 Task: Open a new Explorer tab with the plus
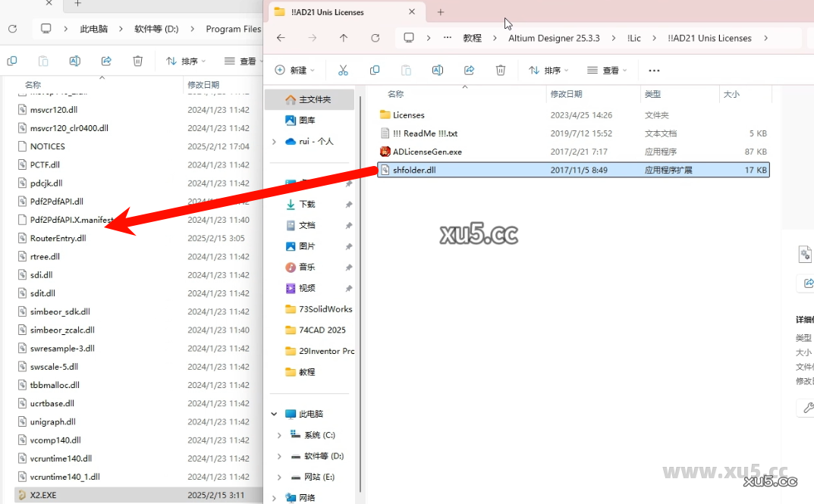click(x=441, y=13)
